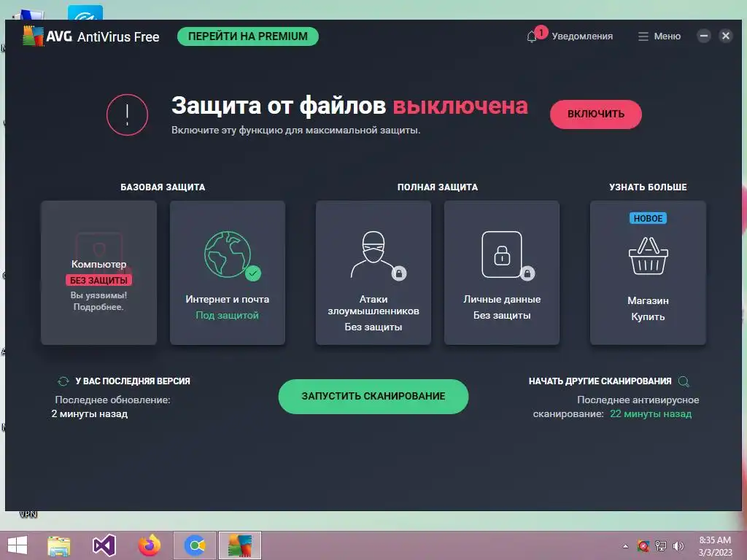
Task: Click the refresh update icon
Action: click(x=63, y=381)
